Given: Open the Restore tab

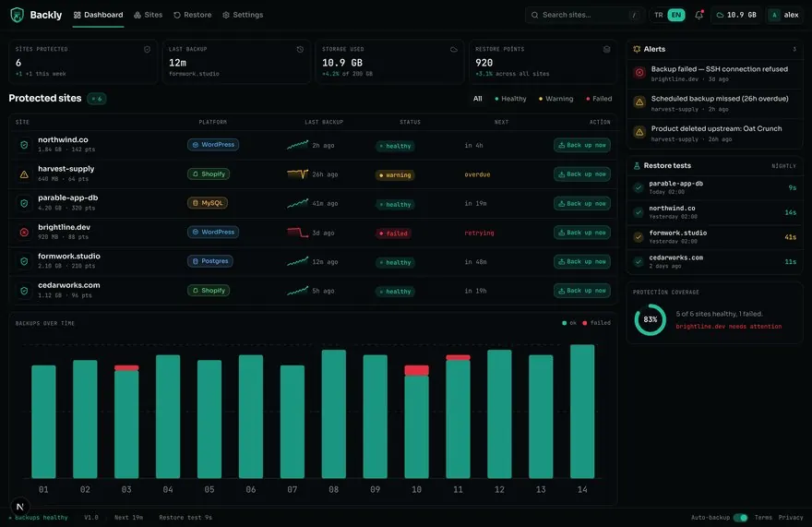Looking at the screenshot, I should [x=192, y=15].
